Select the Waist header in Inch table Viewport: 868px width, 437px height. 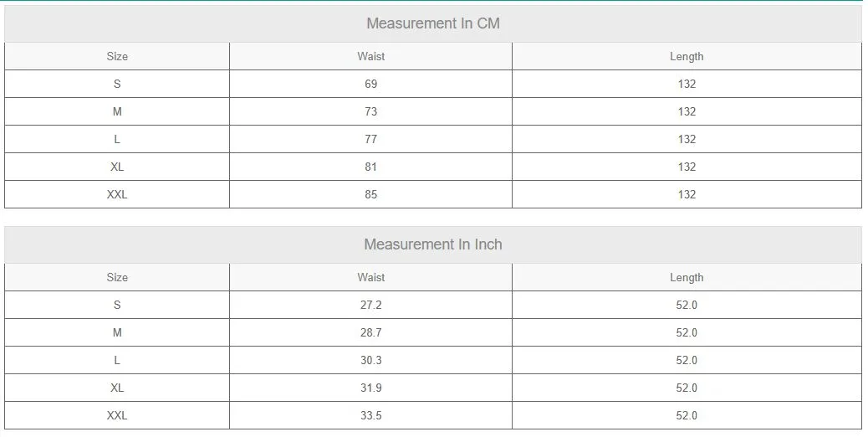tap(370, 277)
